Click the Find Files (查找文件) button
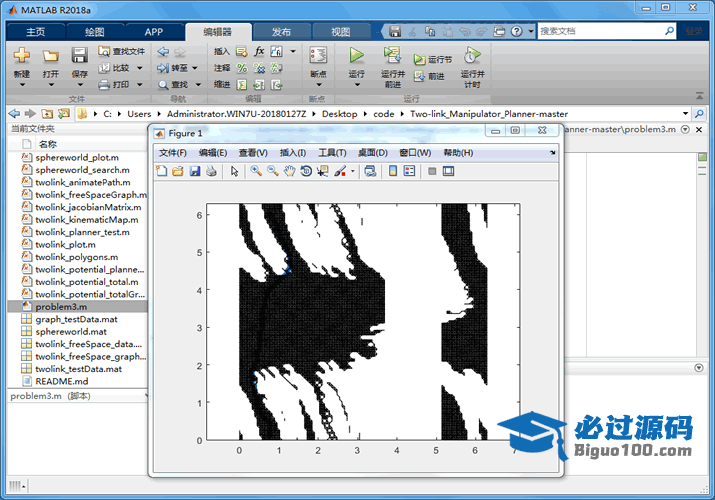The height and width of the screenshot is (500, 715). 122,52
